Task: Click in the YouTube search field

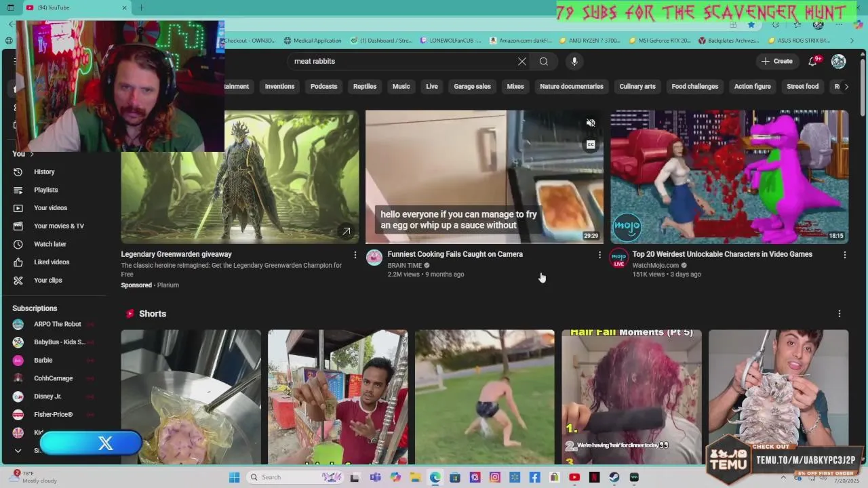Action: (403, 61)
